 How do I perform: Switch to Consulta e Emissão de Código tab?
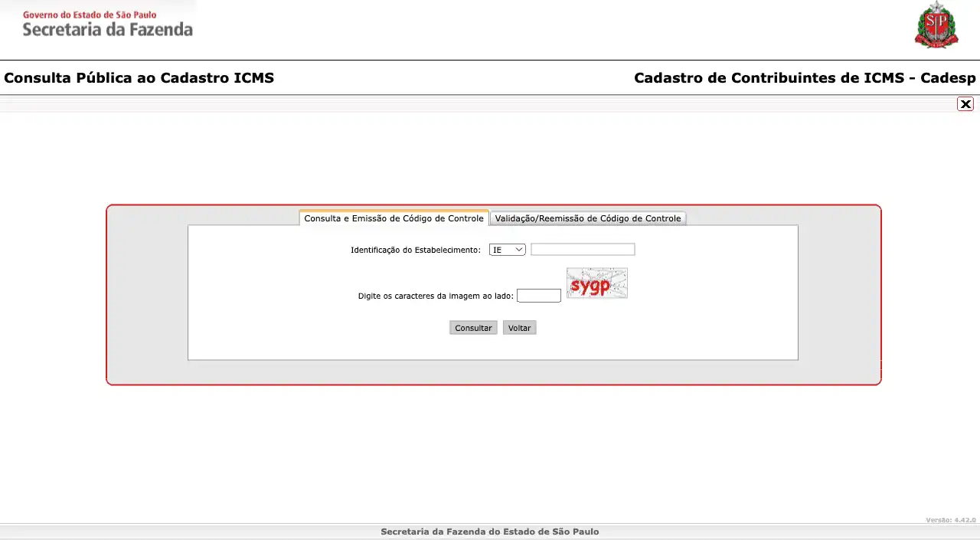coord(394,218)
